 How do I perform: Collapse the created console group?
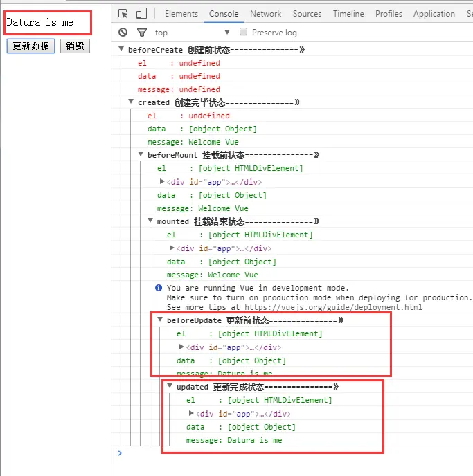[x=131, y=102]
